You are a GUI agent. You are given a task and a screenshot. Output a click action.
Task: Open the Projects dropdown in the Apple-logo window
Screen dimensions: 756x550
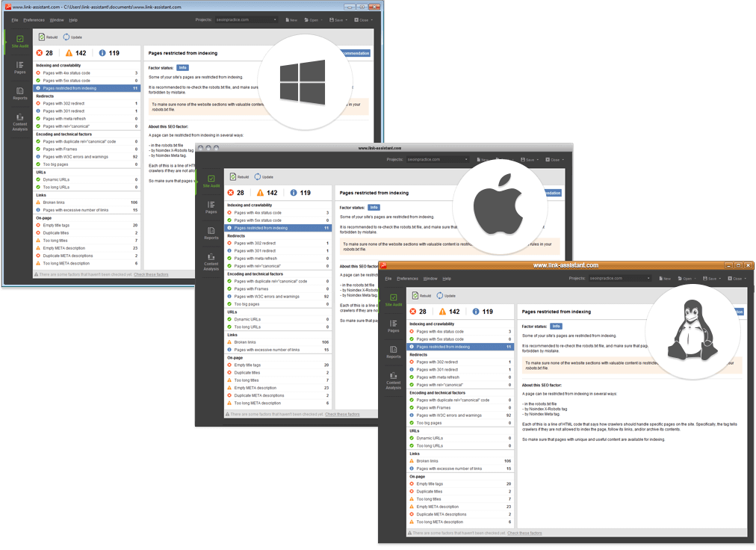[438, 159]
